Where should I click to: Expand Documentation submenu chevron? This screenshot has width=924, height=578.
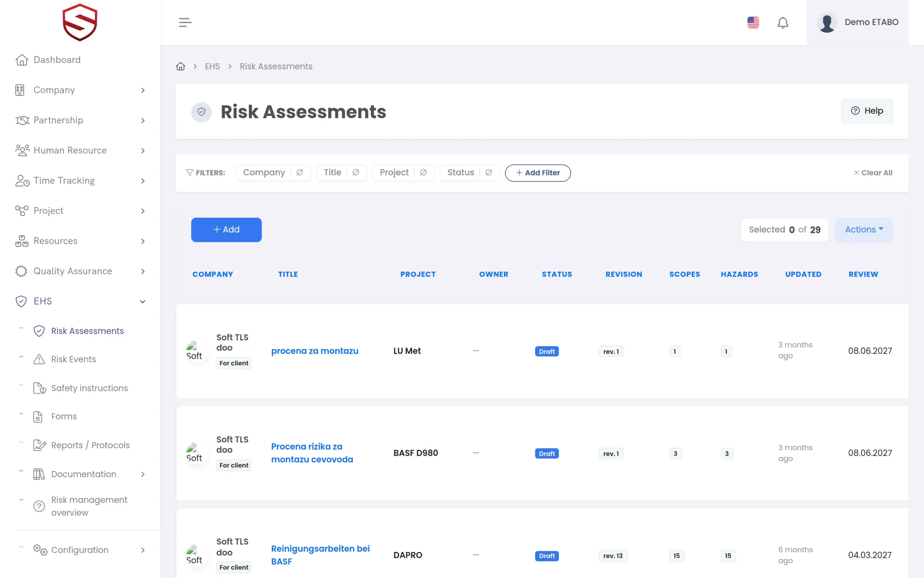pyautogui.click(x=143, y=474)
